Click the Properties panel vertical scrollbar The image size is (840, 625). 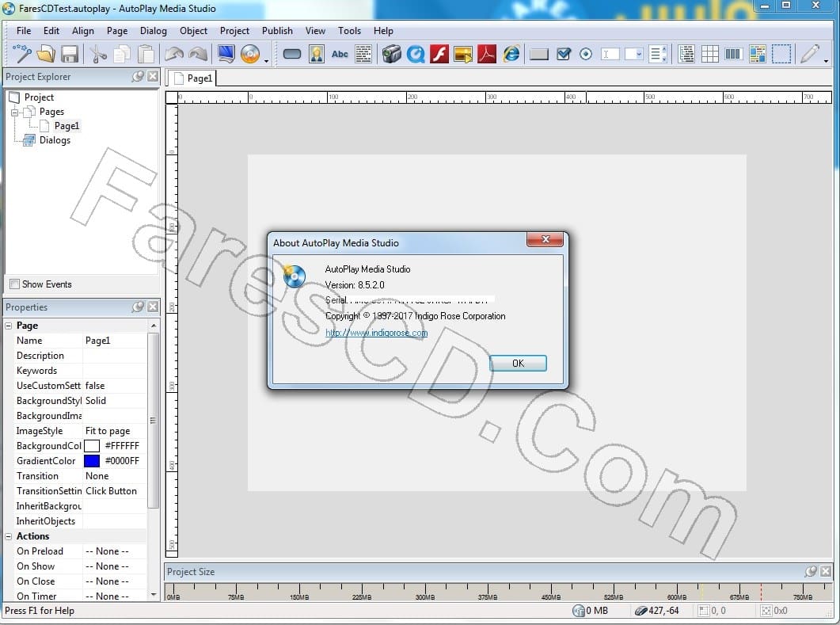click(x=154, y=421)
